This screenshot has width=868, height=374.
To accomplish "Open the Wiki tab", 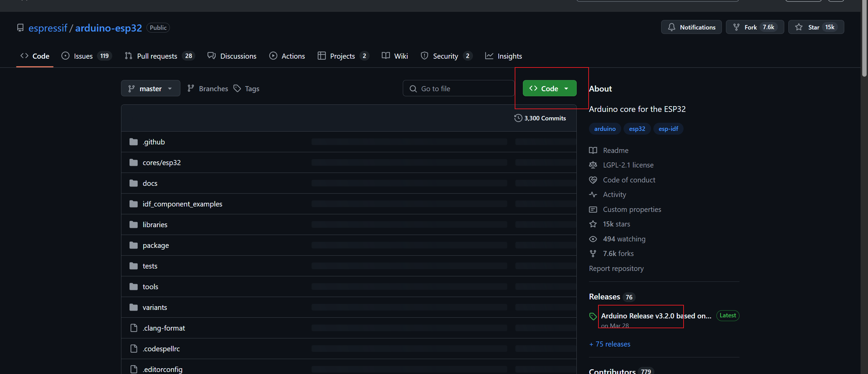I will click(x=395, y=56).
